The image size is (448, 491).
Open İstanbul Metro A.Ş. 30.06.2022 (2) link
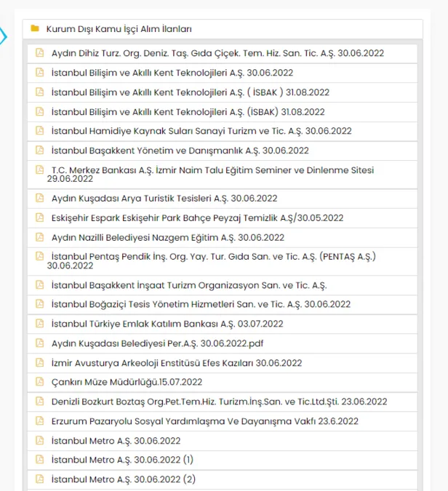[123, 479]
